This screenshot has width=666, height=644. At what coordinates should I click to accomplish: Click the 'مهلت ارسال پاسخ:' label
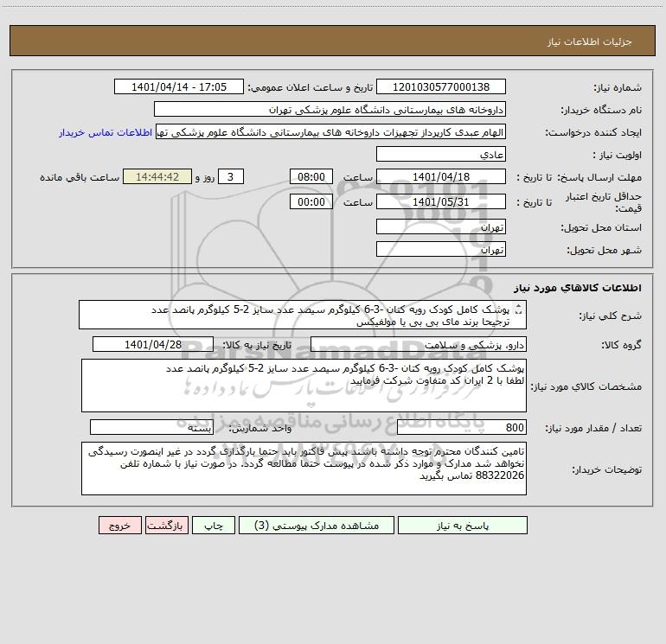pos(599,177)
